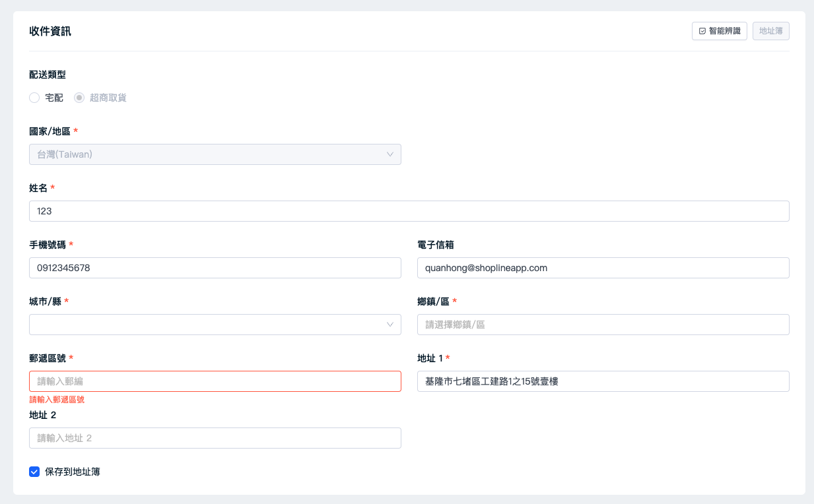
Task: Click the 郵遞區號 field label
Action: [x=48, y=358]
